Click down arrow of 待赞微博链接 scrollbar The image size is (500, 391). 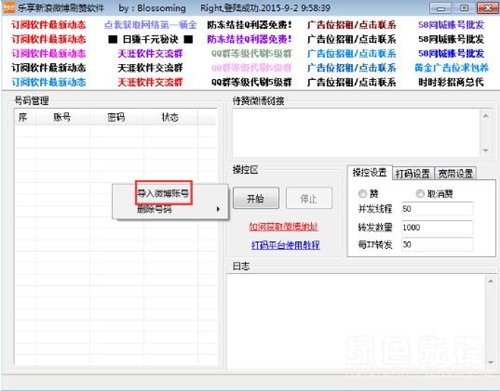pos(486,151)
